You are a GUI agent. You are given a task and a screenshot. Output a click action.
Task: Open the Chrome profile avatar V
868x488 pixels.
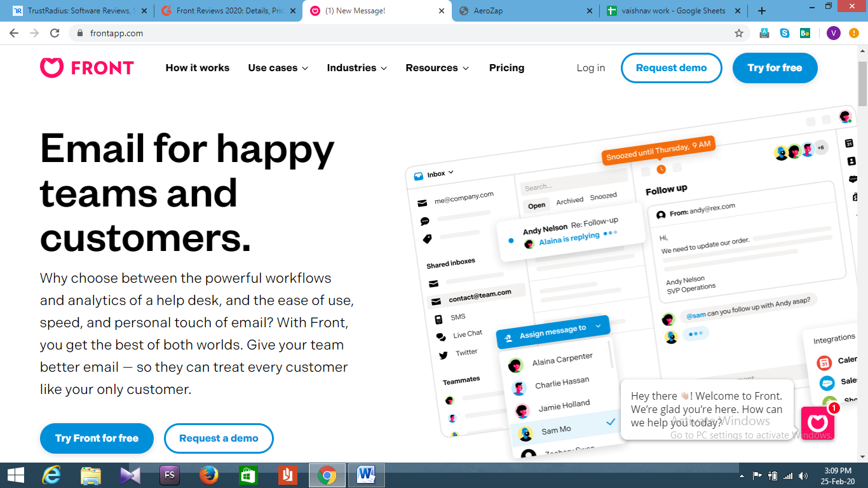(x=834, y=33)
